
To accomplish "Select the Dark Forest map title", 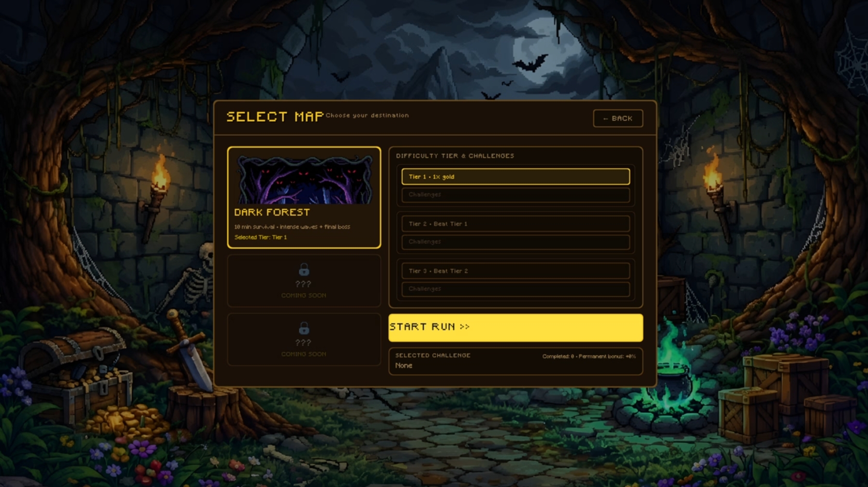I will (x=272, y=212).
